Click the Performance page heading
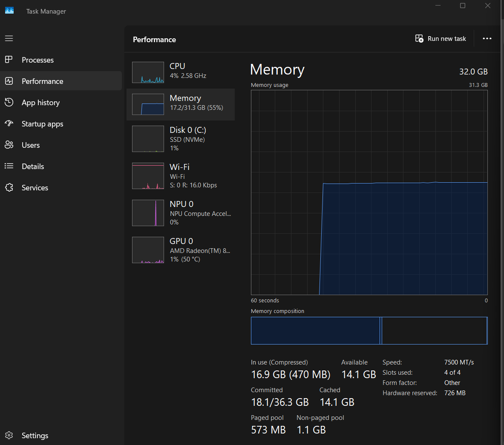Viewport: 504px width, 445px height. [x=154, y=40]
